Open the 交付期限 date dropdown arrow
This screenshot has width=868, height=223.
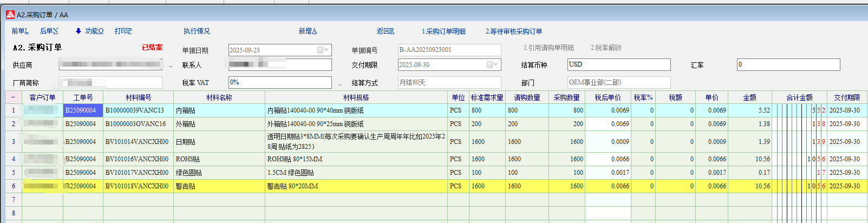pos(497,65)
